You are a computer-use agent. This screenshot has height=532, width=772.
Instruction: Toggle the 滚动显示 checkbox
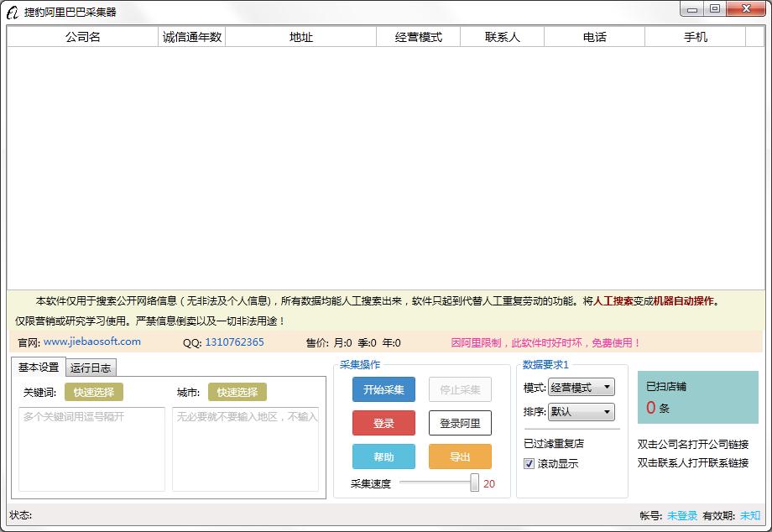[529, 464]
